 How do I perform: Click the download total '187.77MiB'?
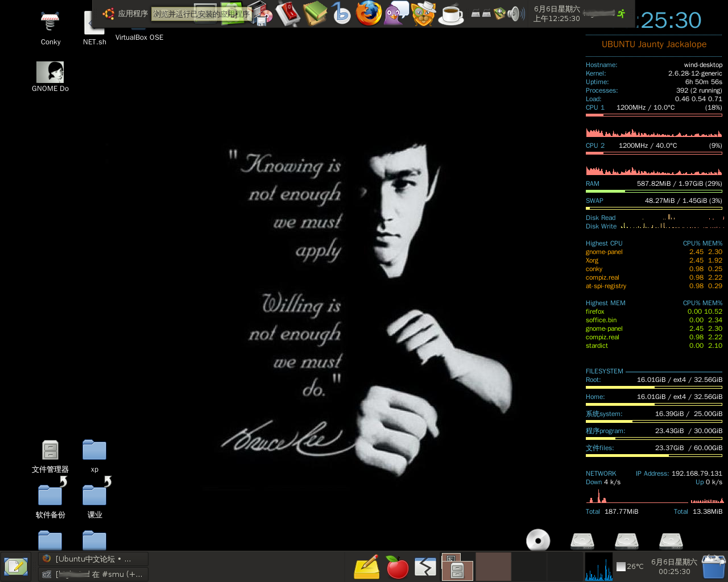click(x=621, y=512)
